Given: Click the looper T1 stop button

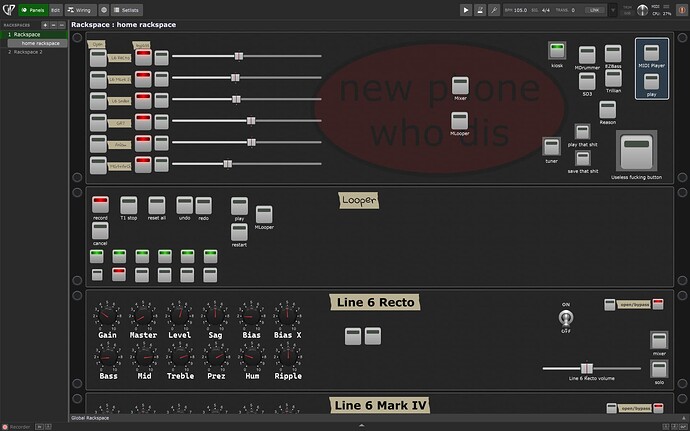Looking at the screenshot, I should point(128,205).
